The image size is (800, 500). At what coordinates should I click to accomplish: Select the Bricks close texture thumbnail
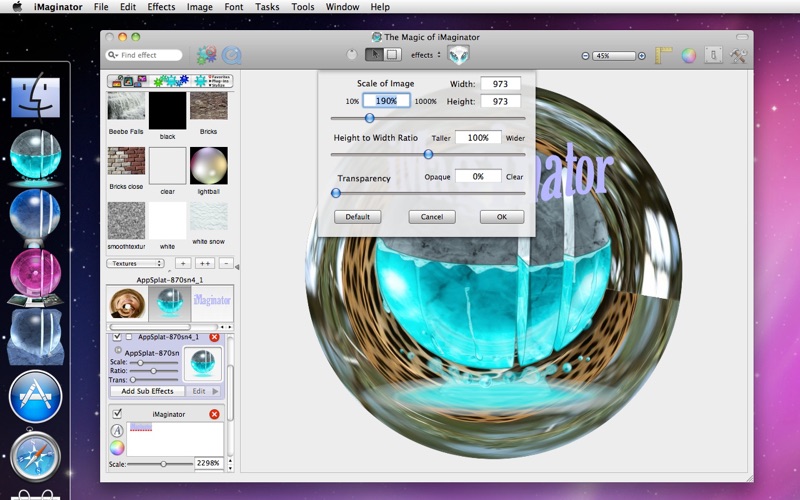point(126,161)
